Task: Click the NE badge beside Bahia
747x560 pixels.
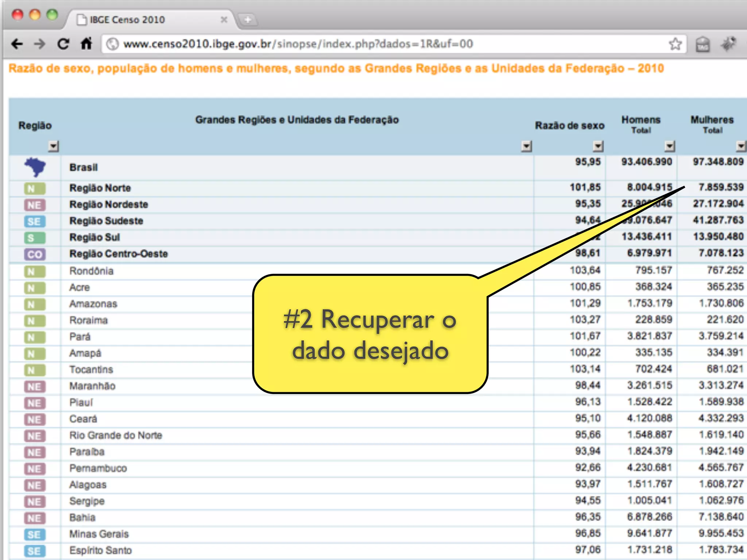Action: [35, 518]
